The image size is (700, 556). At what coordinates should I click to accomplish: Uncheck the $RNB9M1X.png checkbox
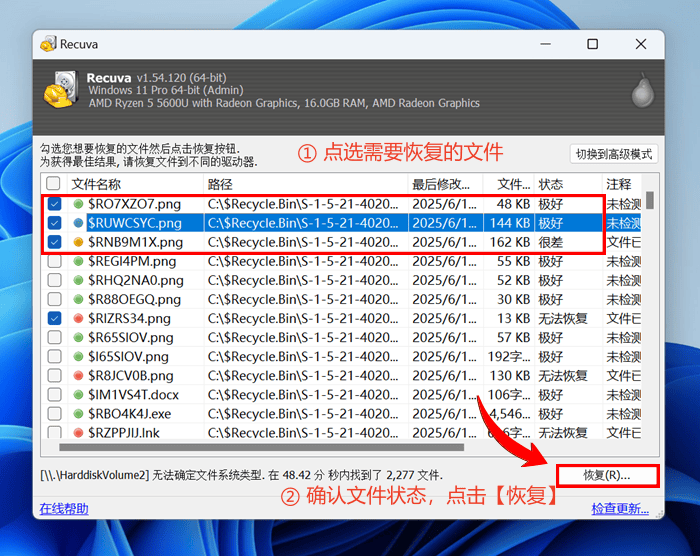pyautogui.click(x=54, y=242)
